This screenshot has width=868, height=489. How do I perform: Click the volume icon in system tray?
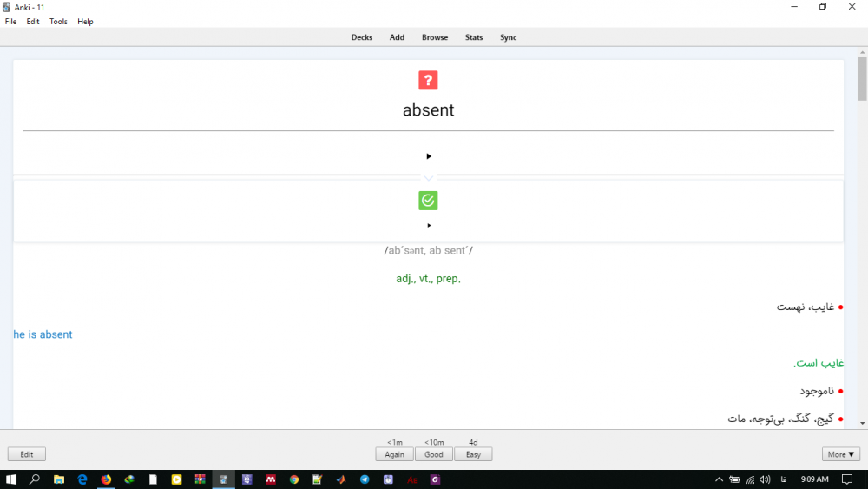pos(765,479)
